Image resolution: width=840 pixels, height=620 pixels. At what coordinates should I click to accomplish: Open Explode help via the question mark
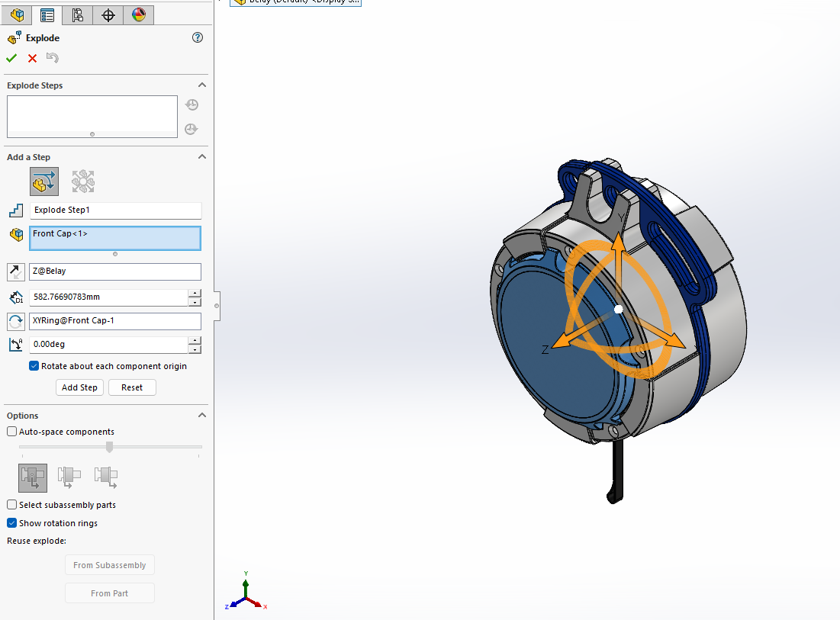[x=197, y=37]
